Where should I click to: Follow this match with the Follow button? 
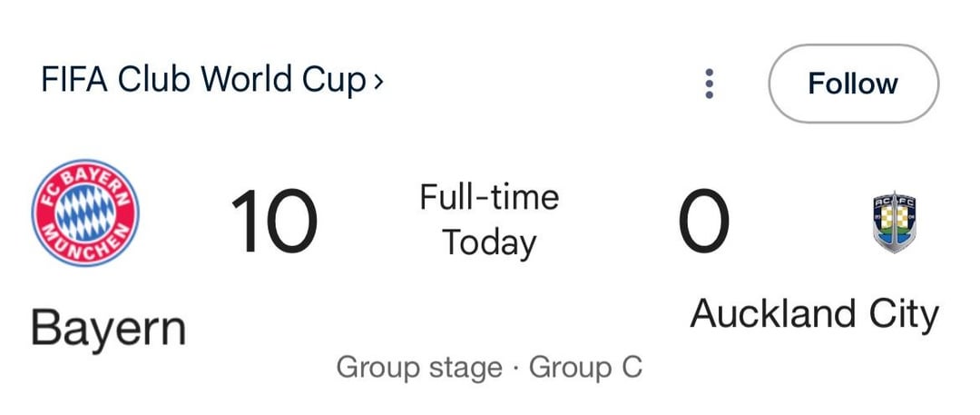853,84
